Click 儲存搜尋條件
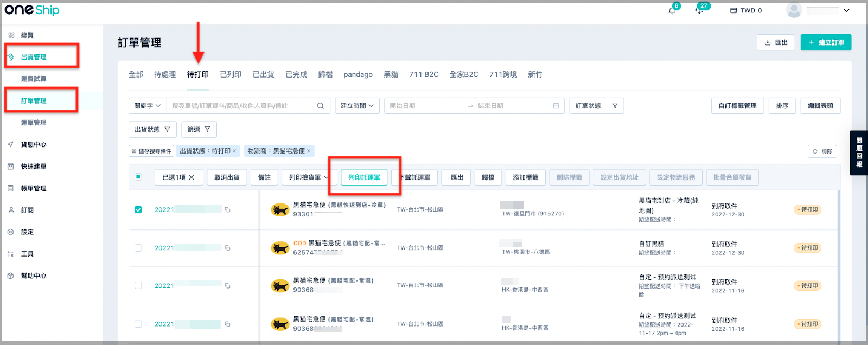Viewport: 868px width, 345px height. (x=151, y=151)
